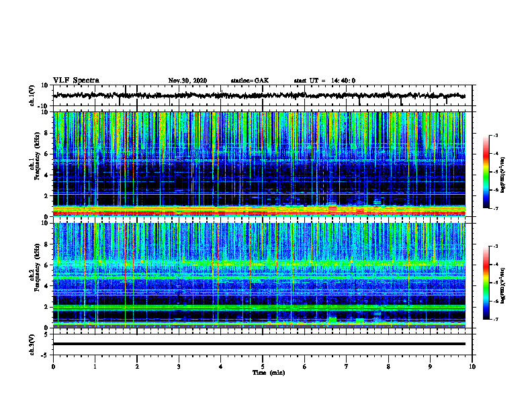Select the "start UT = 14:40:0" header text
532x411 pixels.
pyautogui.click(x=324, y=81)
